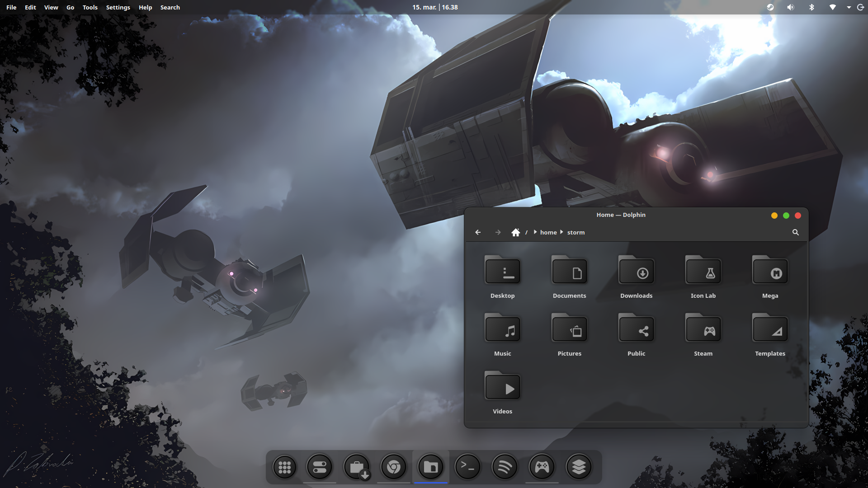Screen dimensions: 868x488
Task: Close Dolphin with the red button
Action: pyautogui.click(x=798, y=216)
